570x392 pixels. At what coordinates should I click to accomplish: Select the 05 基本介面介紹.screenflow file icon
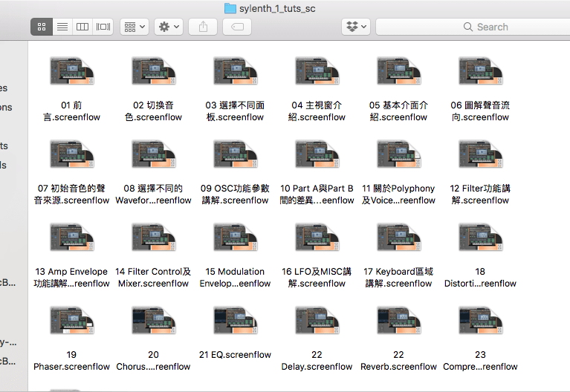click(399, 71)
